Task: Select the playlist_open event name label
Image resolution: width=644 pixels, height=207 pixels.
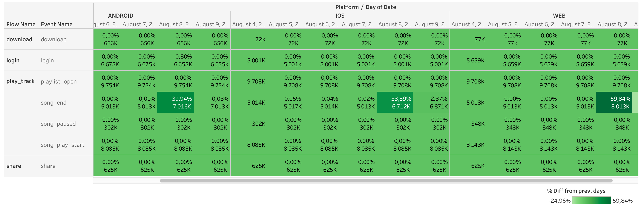Action: [x=59, y=82]
